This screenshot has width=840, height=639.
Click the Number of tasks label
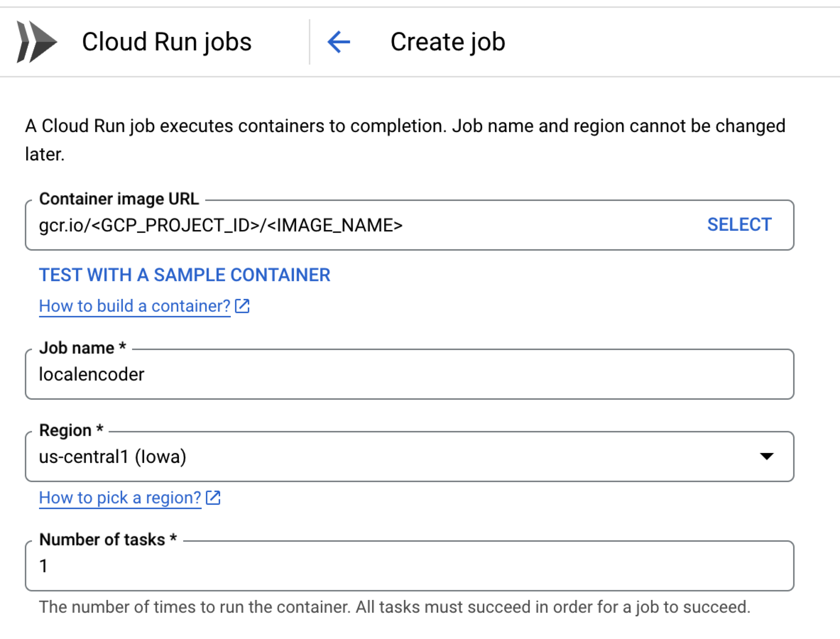click(108, 540)
